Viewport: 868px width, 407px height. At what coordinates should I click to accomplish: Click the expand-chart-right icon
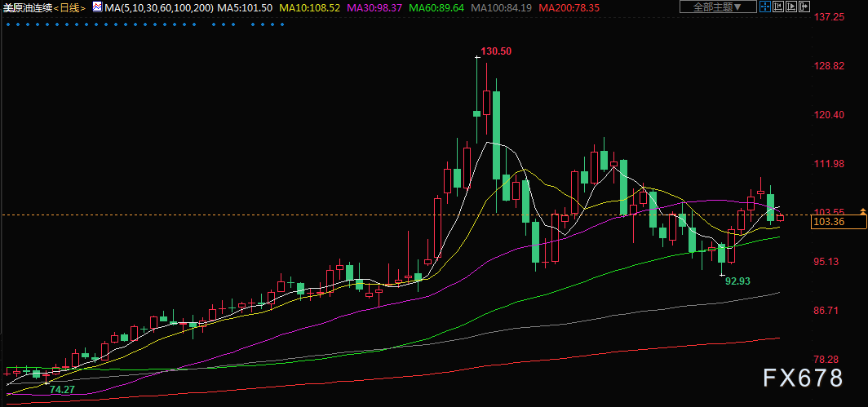(804, 7)
